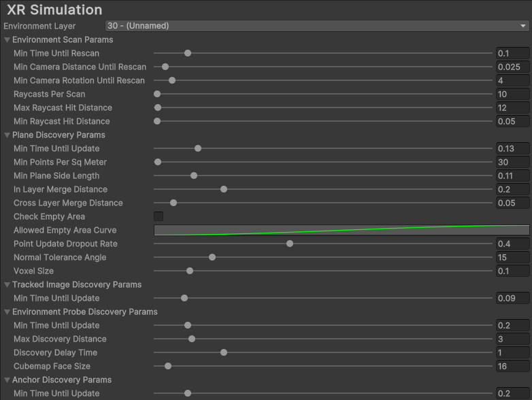532x400 pixels.
Task: Focus the Max Raycast Hit Distance value field
Action: coord(512,107)
